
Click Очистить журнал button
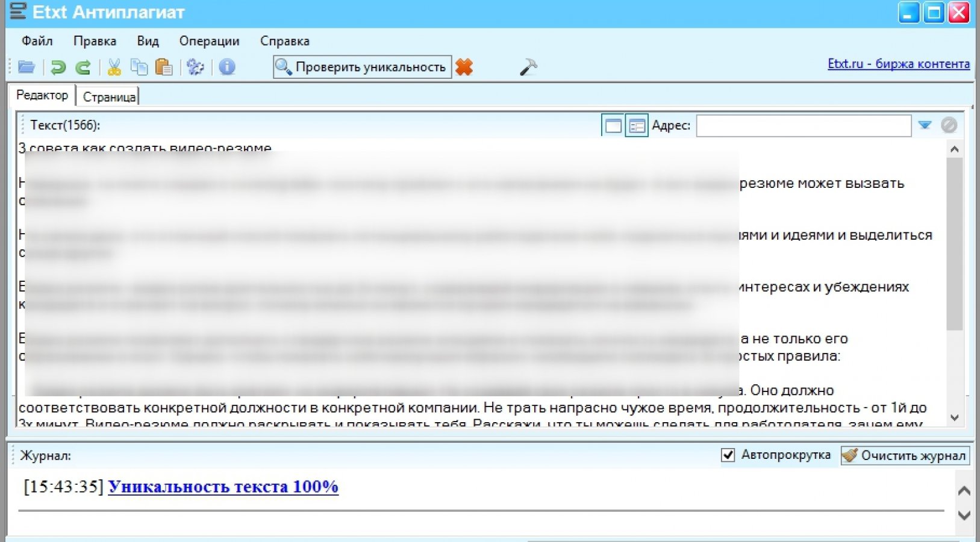click(x=905, y=455)
